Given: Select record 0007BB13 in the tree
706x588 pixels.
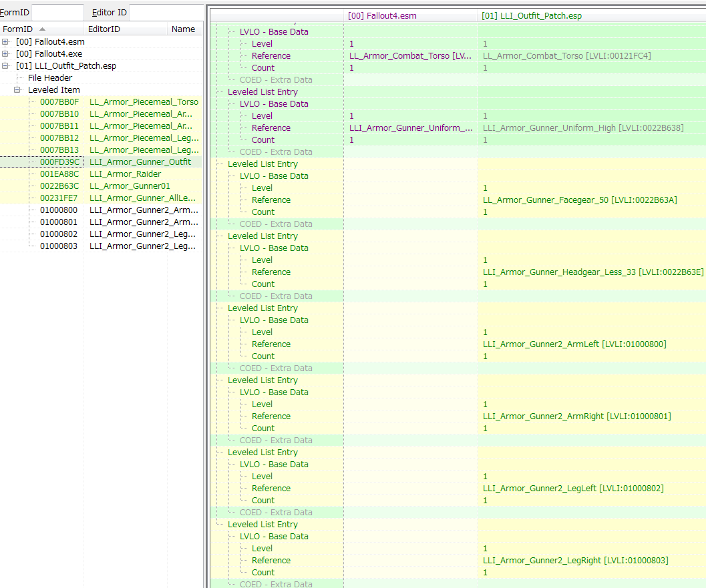Looking at the screenshot, I should (102, 150).
